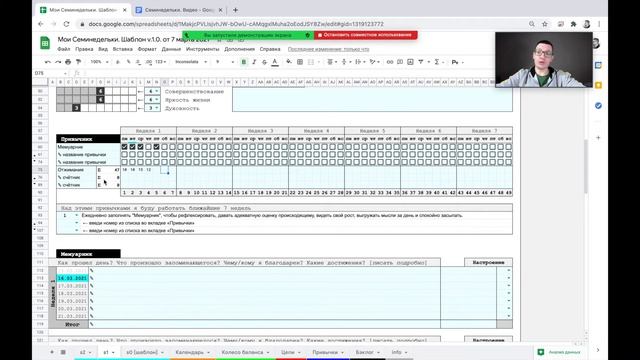This screenshot has width=640, height=360.
Task: Switch to Колесо баланса sheet tab
Action: click(245, 352)
